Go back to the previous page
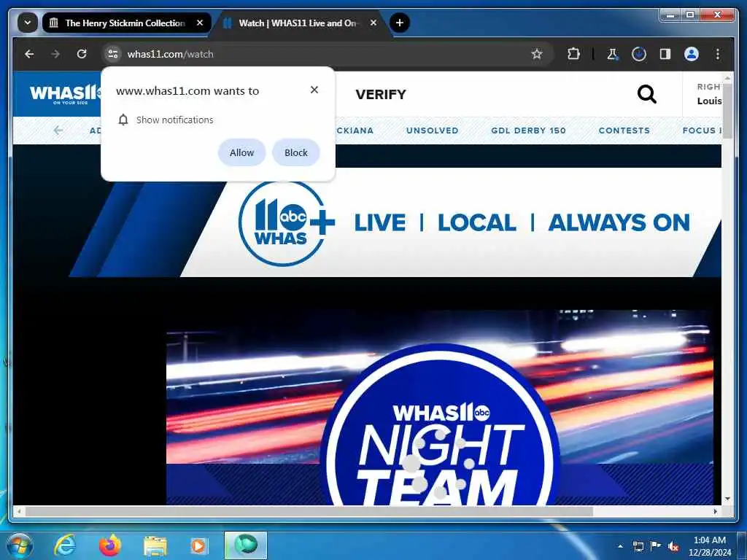Screen dimensions: 747x560 29,54
